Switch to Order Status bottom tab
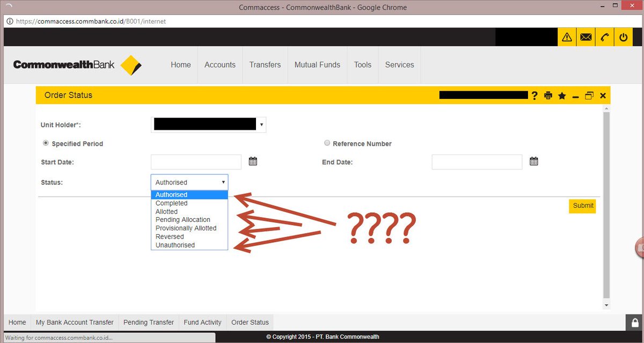Viewport: 644px width, 343px height. (250, 323)
